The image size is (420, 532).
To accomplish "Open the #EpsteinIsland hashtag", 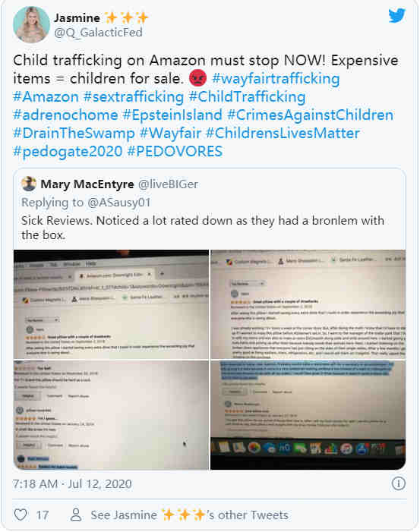I will click(172, 115).
